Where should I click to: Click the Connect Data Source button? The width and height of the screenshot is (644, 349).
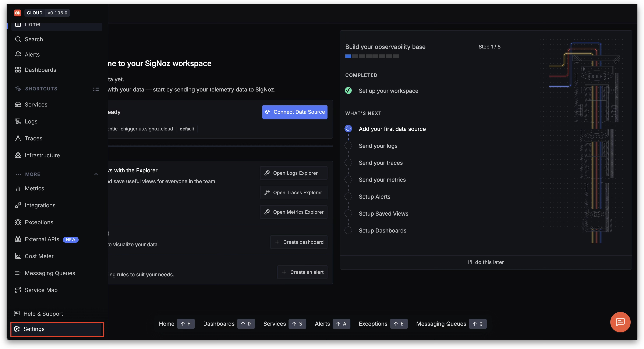295,112
